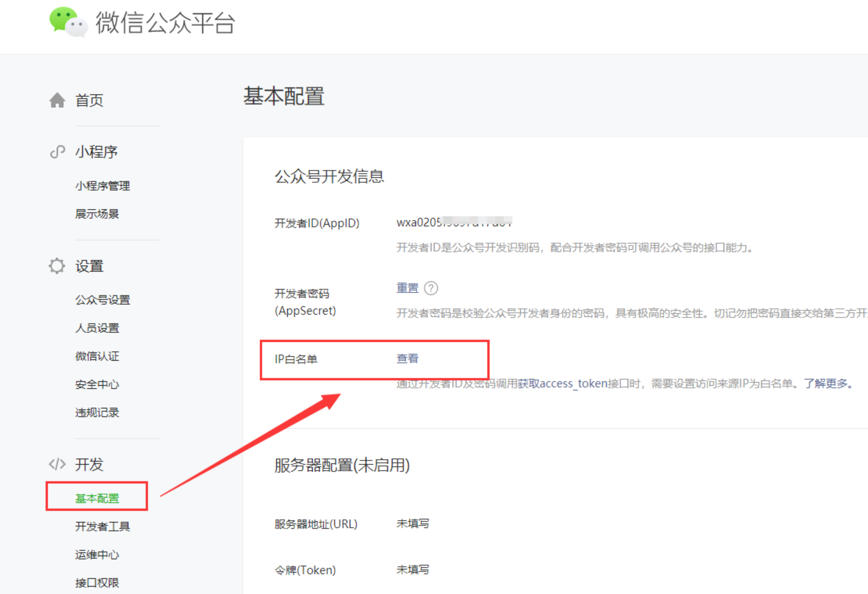
Task: Click the 开发者ID(AppID) label
Action: (x=317, y=223)
